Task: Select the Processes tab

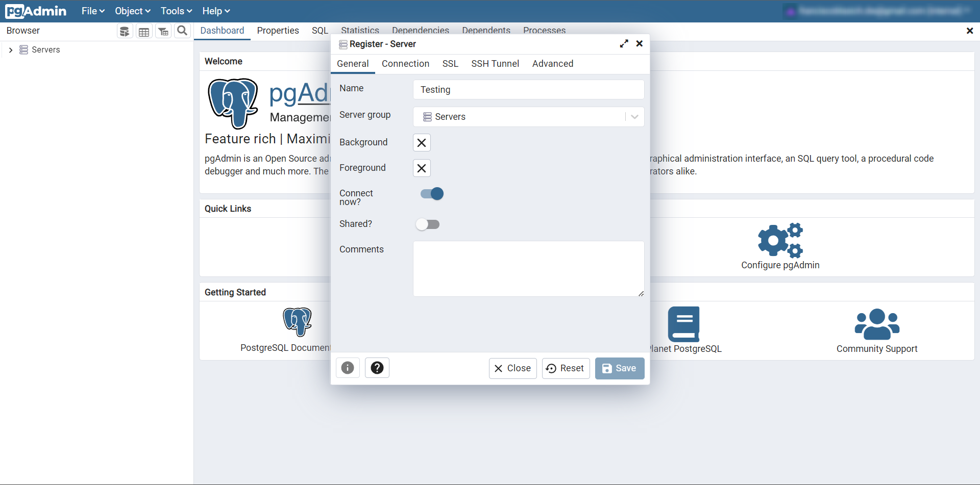Action: (544, 31)
